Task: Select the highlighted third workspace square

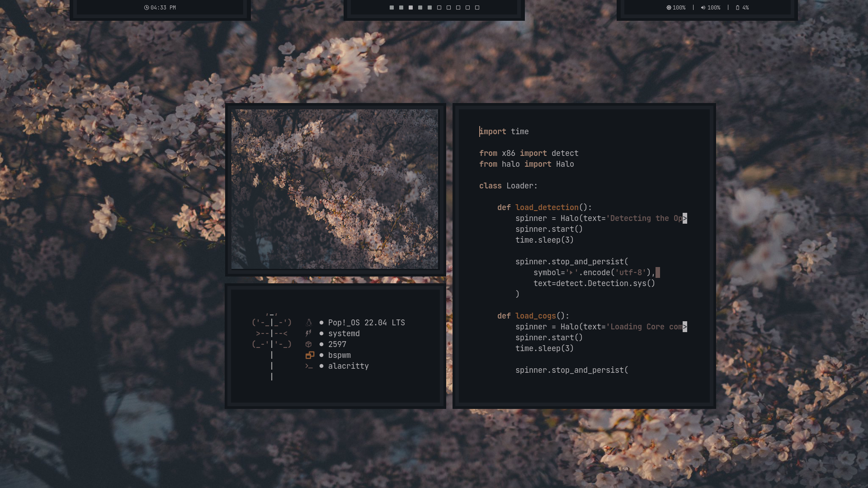Action: point(410,8)
